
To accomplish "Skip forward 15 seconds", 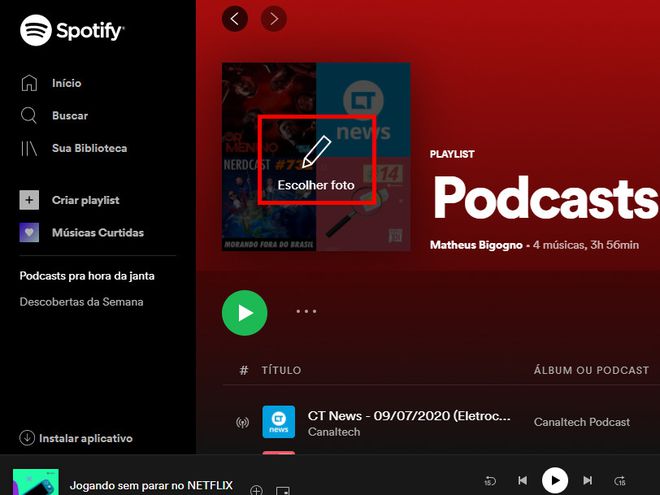I will [620, 480].
